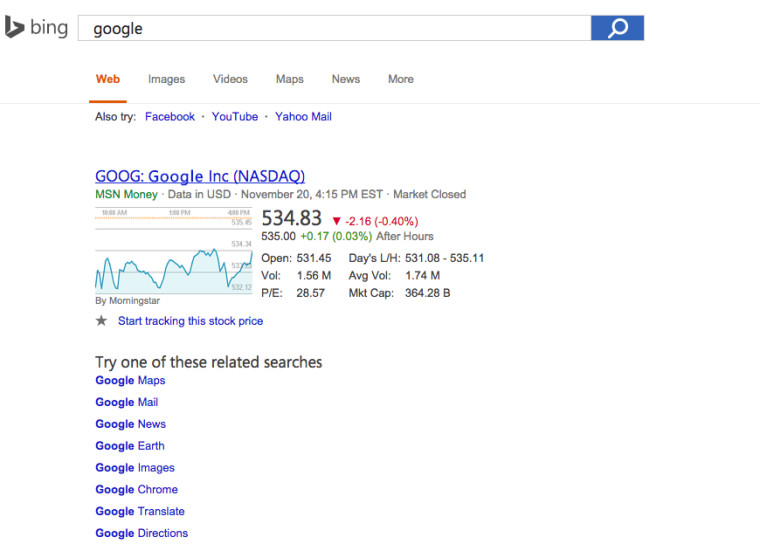This screenshot has height=544, width=760.
Task: Click the red down-arrow price change indicator
Action: pyautogui.click(x=336, y=221)
